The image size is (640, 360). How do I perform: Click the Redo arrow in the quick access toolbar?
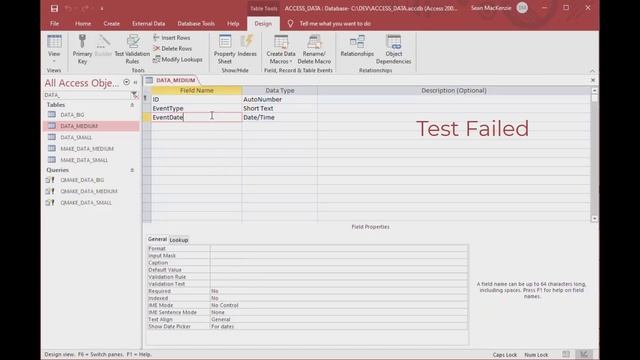(85, 8)
